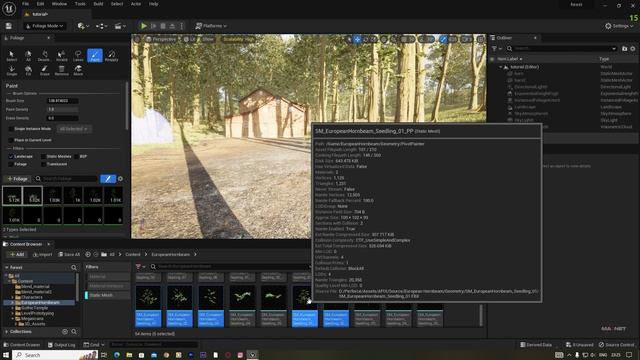Toggle the blue foliage palette edit button
The height and width of the screenshot is (360, 640).
108,179
